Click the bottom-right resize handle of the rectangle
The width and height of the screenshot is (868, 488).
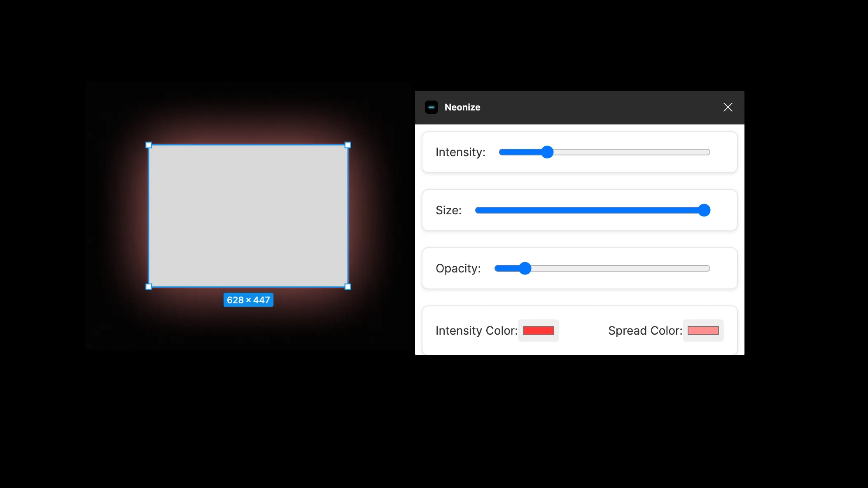point(348,287)
